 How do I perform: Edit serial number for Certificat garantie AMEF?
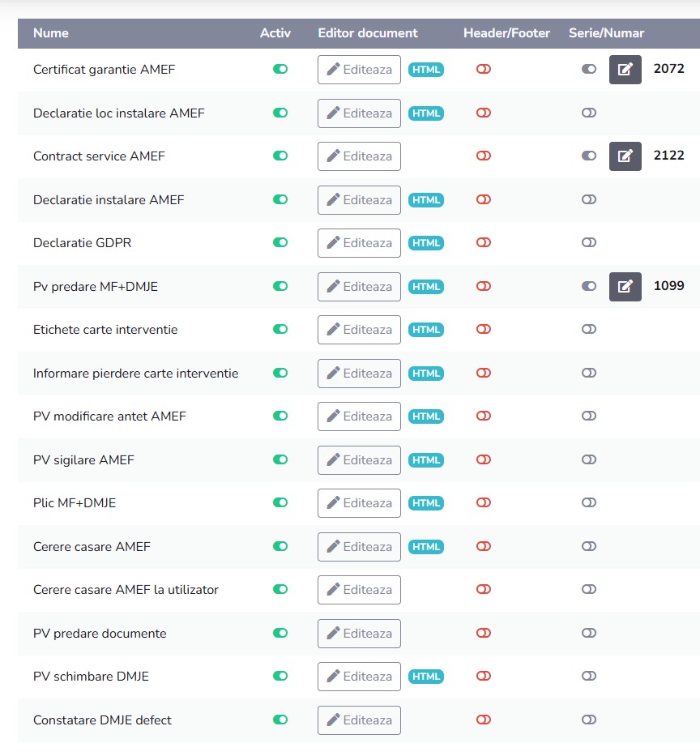[x=625, y=70]
